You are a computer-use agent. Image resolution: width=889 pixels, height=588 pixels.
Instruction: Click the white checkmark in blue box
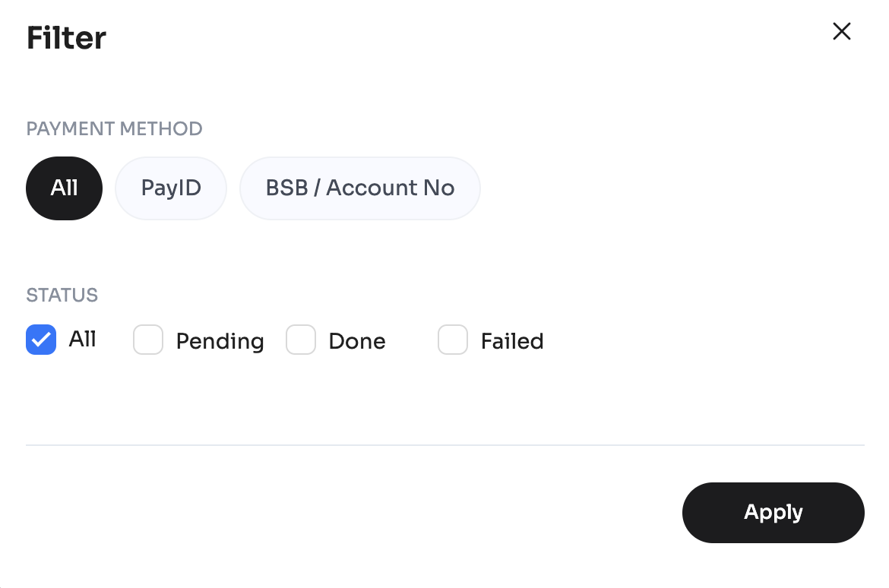[41, 340]
